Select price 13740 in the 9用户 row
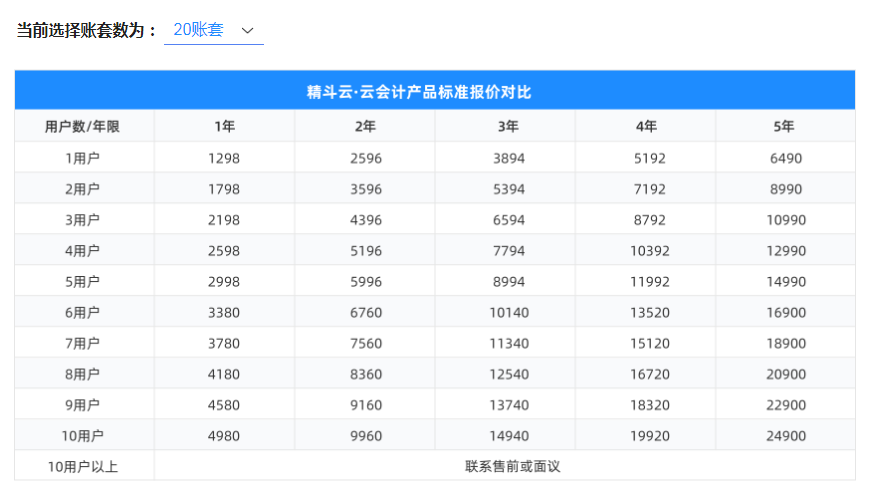The image size is (869, 503). point(509,406)
